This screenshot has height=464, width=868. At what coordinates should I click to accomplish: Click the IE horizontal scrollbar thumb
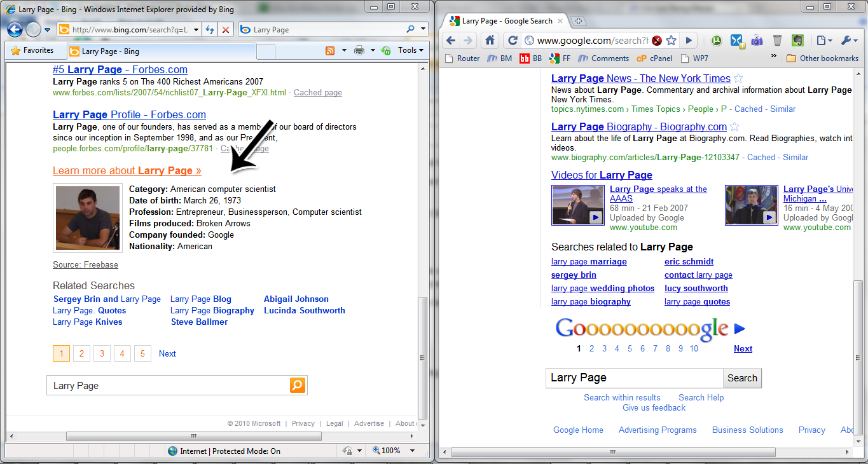(x=193, y=436)
